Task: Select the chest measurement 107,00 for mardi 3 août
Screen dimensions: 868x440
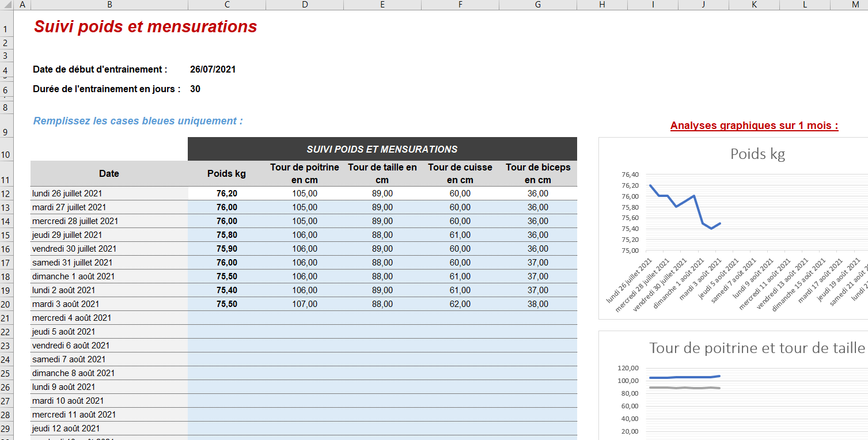Action: pyautogui.click(x=304, y=304)
